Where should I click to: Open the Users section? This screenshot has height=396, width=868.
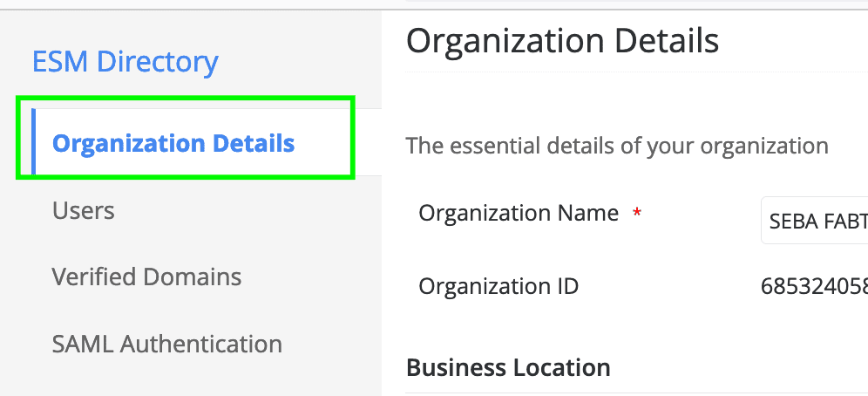point(83,210)
